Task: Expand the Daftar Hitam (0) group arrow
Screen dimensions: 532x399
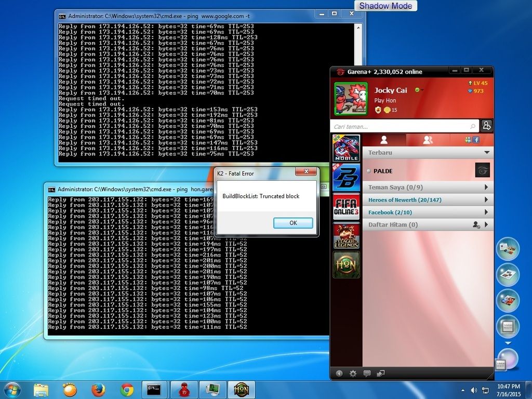Action: (x=486, y=224)
